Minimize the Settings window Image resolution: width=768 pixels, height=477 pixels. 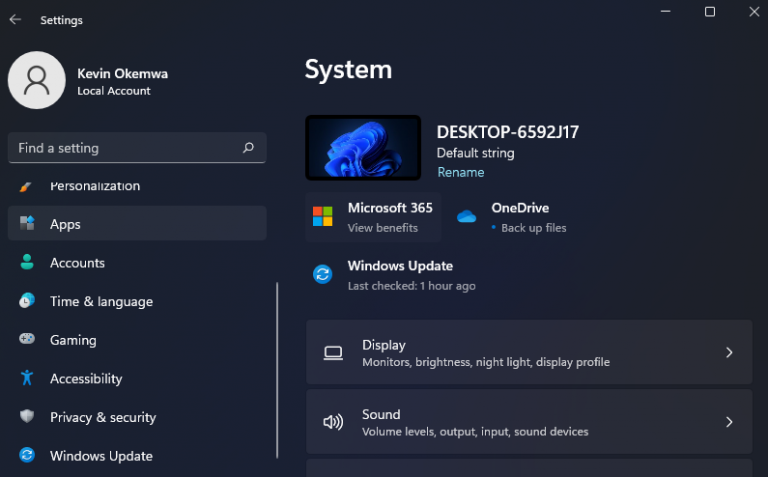tap(665, 11)
